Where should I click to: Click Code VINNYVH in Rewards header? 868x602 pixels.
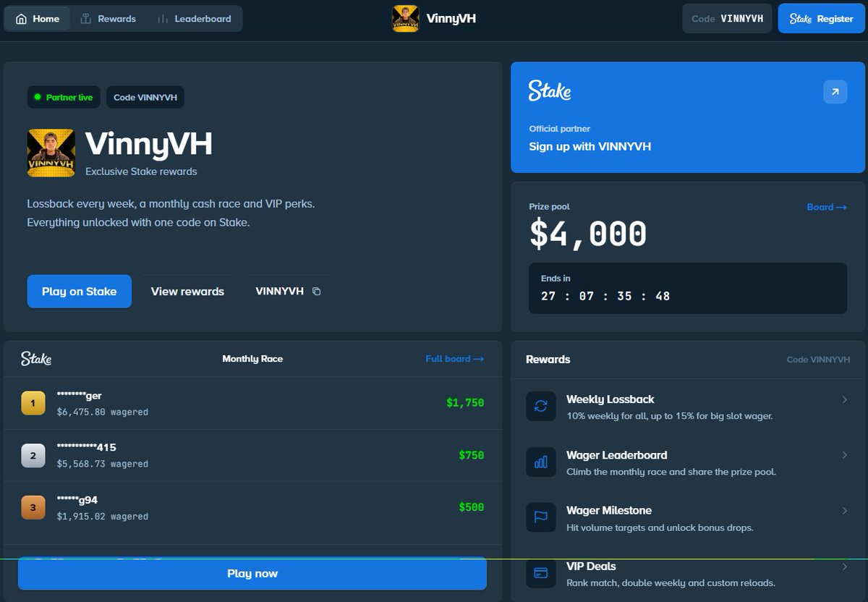pos(818,360)
